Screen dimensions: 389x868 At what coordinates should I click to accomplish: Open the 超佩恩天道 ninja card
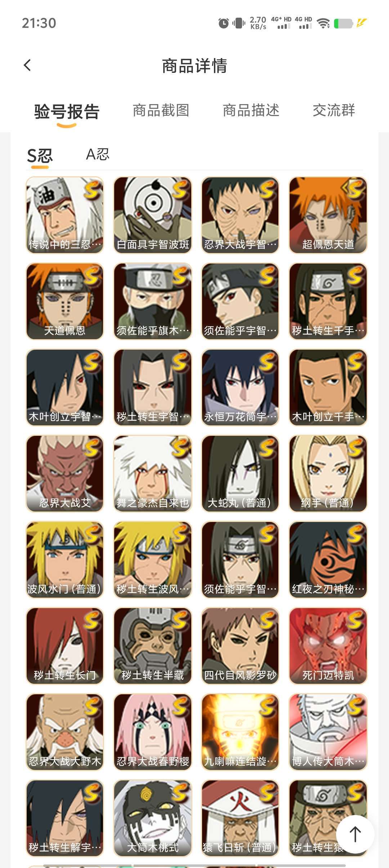(x=328, y=215)
